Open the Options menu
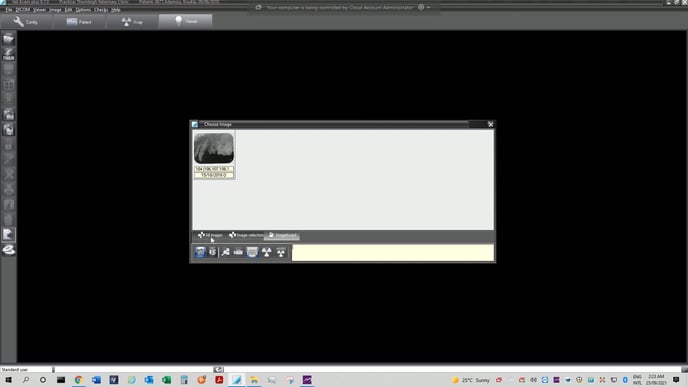 83,10
